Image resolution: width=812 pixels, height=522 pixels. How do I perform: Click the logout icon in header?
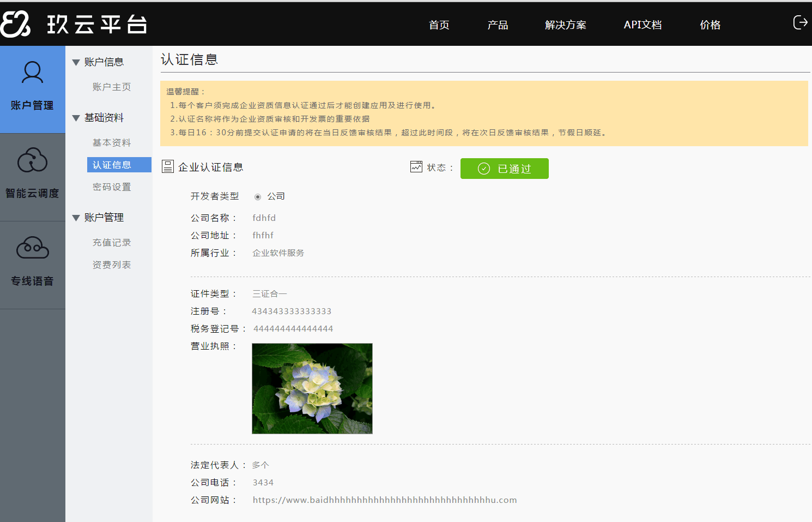(x=800, y=22)
